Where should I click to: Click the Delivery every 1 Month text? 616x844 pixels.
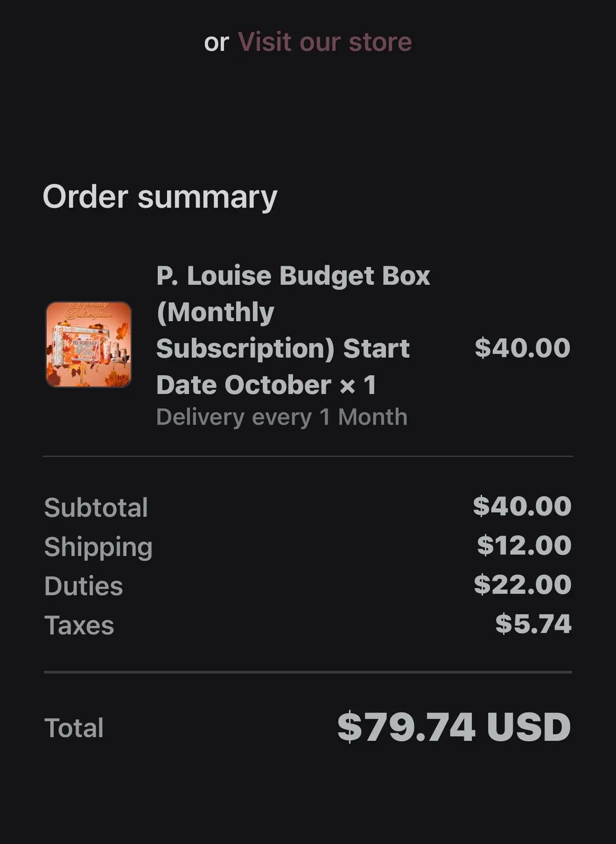(x=281, y=417)
